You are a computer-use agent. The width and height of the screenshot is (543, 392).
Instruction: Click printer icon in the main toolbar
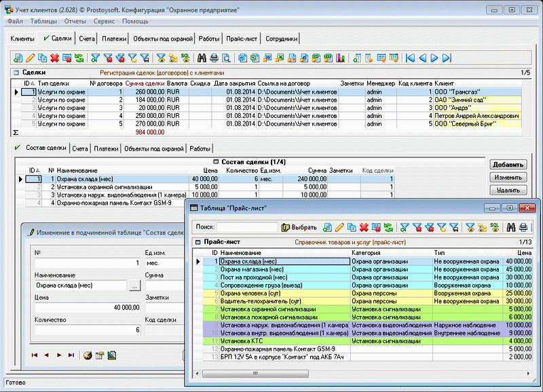point(213,58)
